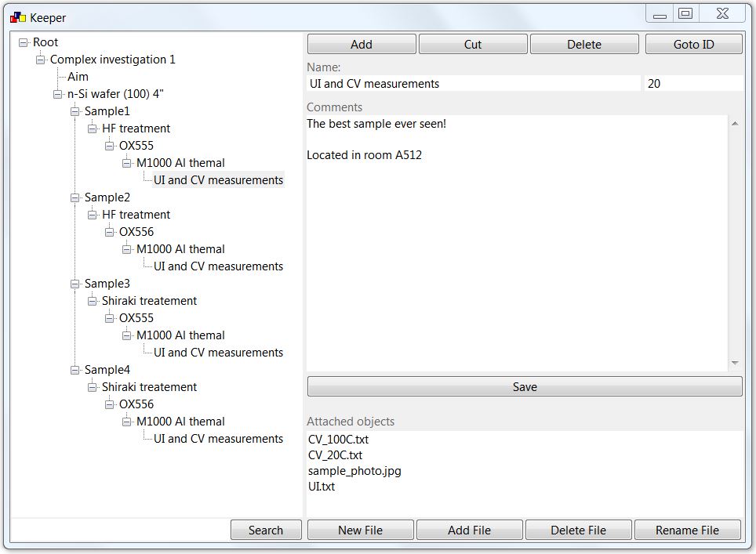756x554 pixels.
Task: Click the Add File button
Action: click(469, 530)
